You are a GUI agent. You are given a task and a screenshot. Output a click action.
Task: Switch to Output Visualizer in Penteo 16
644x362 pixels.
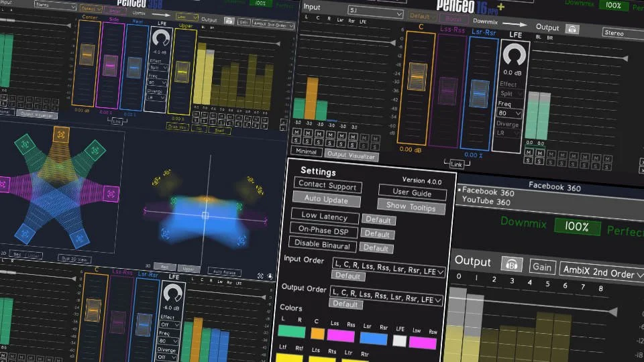[x=351, y=155]
